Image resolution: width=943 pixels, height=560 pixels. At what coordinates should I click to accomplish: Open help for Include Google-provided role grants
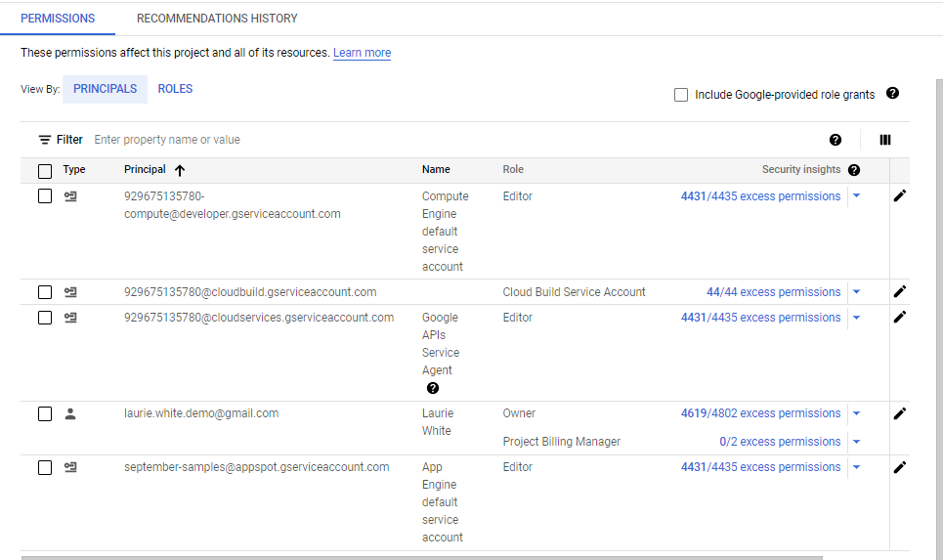(x=892, y=94)
